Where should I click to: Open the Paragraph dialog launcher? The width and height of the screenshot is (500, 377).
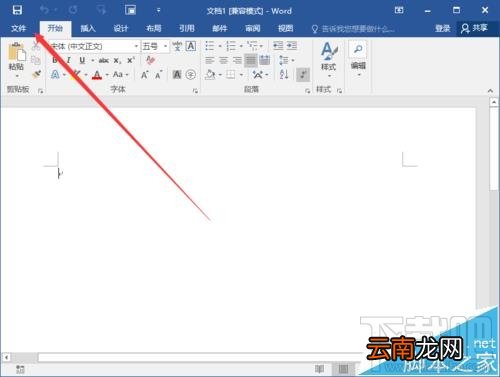coord(307,91)
